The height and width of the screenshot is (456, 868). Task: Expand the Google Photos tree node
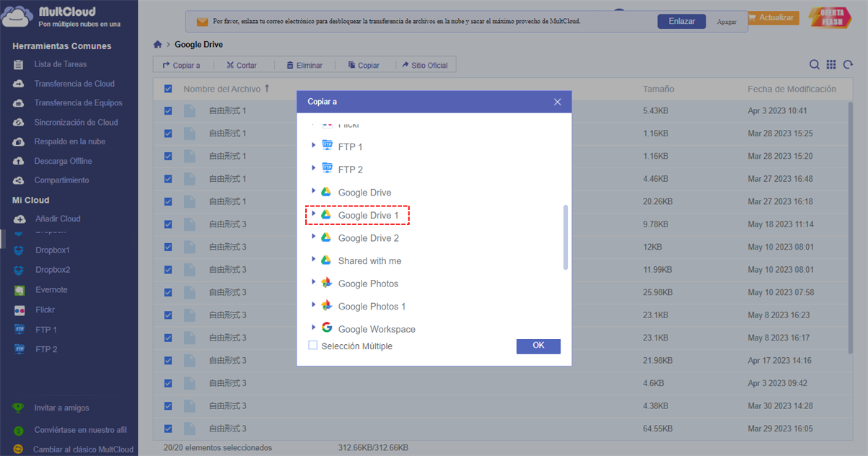click(x=314, y=283)
